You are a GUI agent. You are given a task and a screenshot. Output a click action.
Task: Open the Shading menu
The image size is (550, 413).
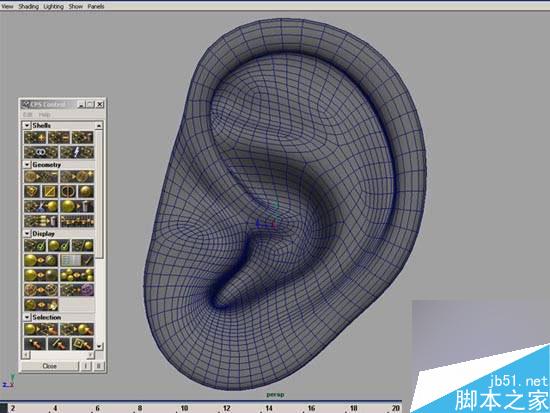pos(28,6)
